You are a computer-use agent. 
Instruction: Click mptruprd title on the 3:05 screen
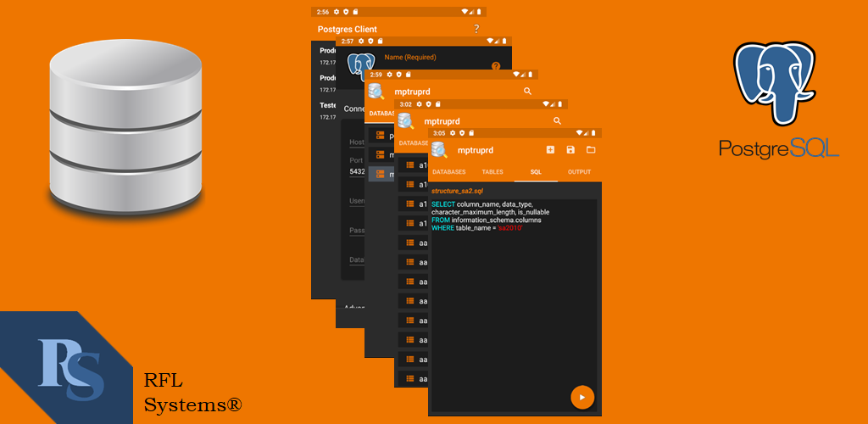(x=475, y=150)
